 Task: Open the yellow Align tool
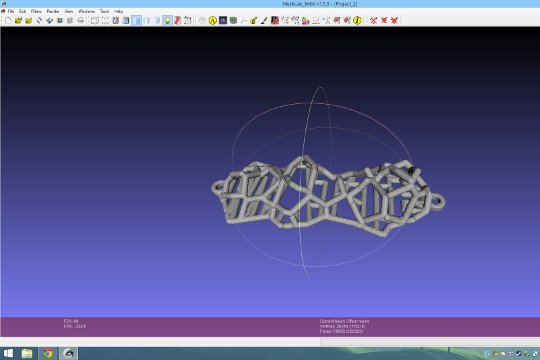click(x=212, y=21)
